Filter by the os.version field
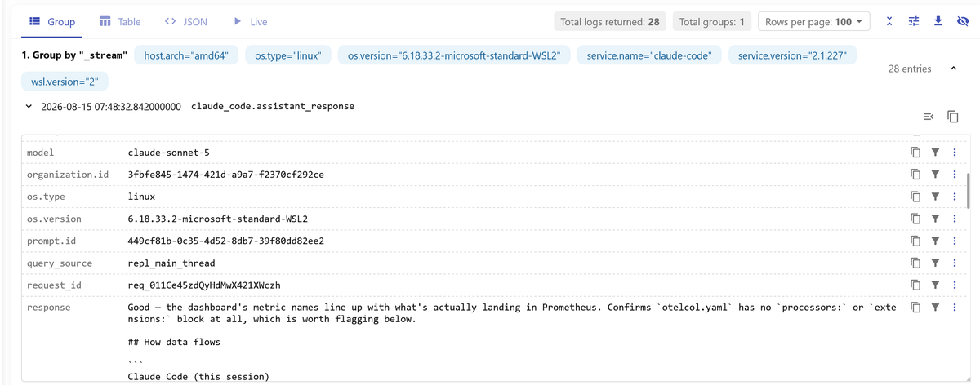 click(935, 219)
